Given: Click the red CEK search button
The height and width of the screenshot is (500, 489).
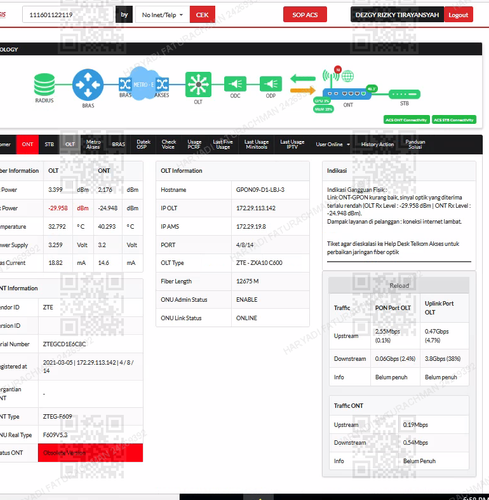Looking at the screenshot, I should click(x=202, y=15).
